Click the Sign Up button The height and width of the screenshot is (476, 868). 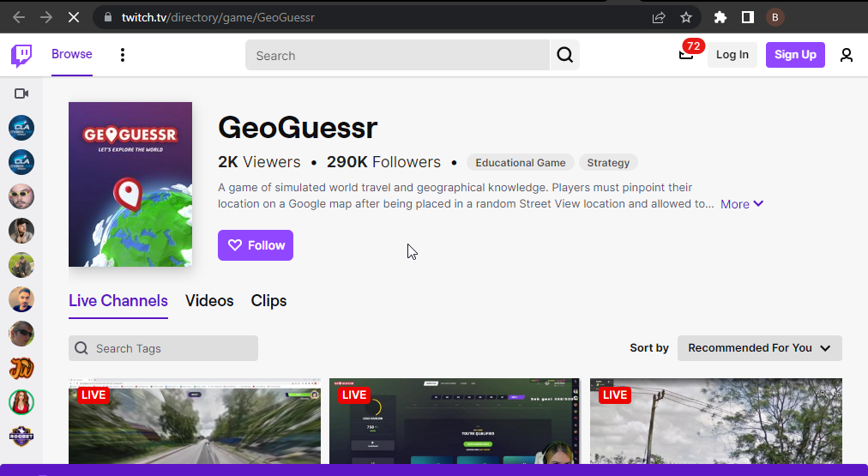tap(795, 55)
